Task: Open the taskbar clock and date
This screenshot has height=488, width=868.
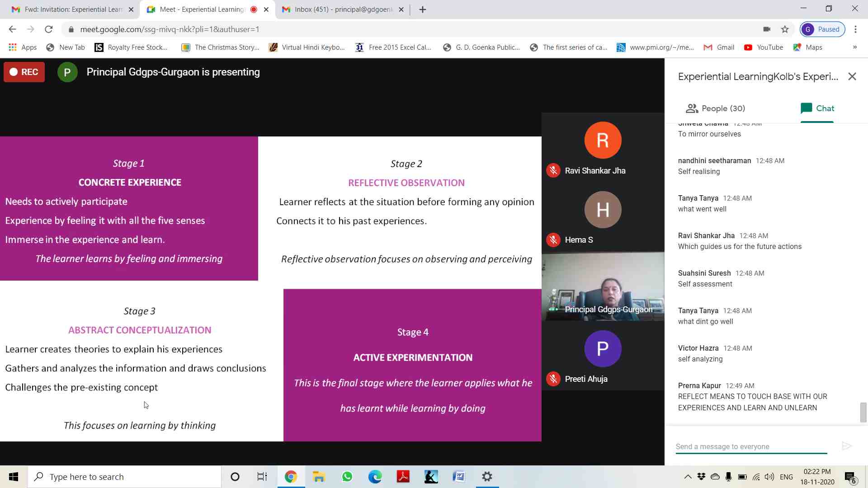Action: tap(817, 477)
